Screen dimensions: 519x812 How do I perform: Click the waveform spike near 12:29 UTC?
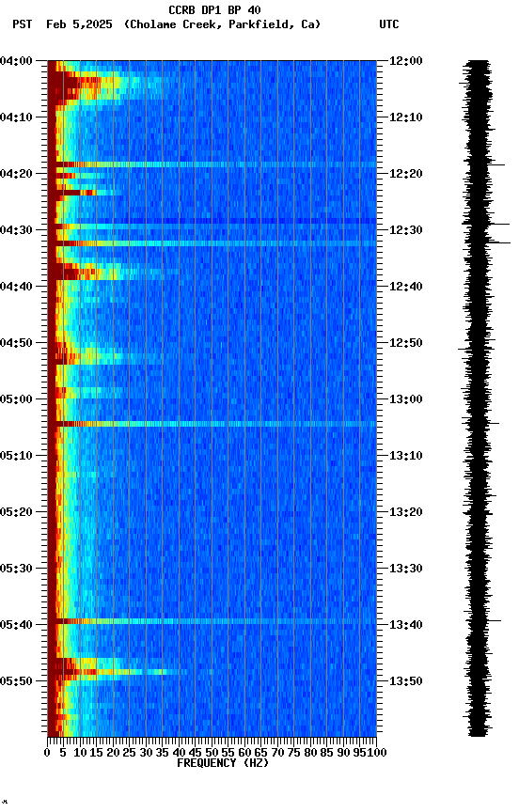[x=500, y=225]
